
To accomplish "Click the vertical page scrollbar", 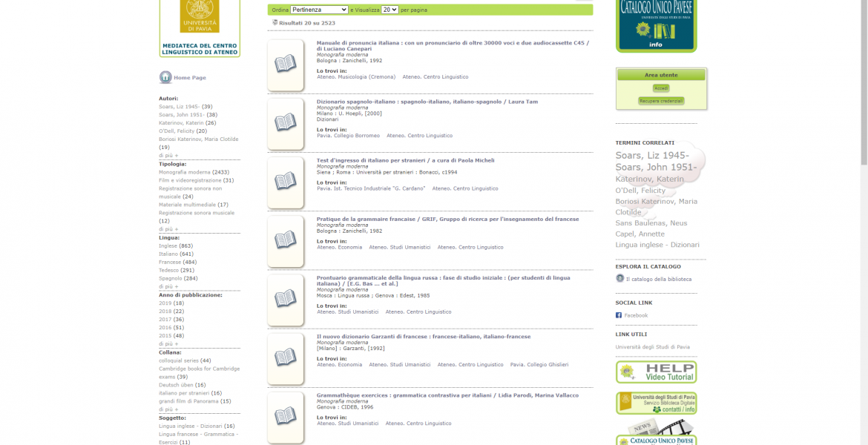I will 863,222.
